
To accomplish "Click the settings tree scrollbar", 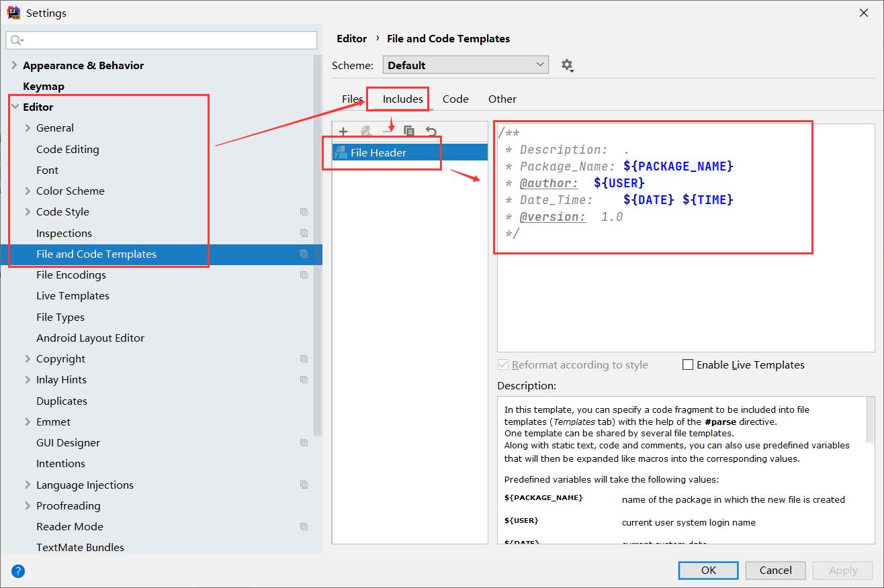I will [x=318, y=245].
